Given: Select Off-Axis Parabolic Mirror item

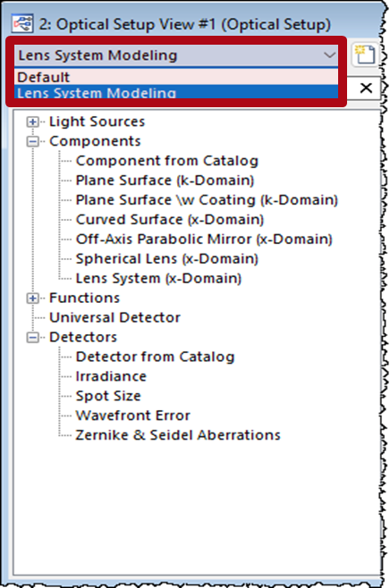Looking at the screenshot, I should click(x=204, y=239).
